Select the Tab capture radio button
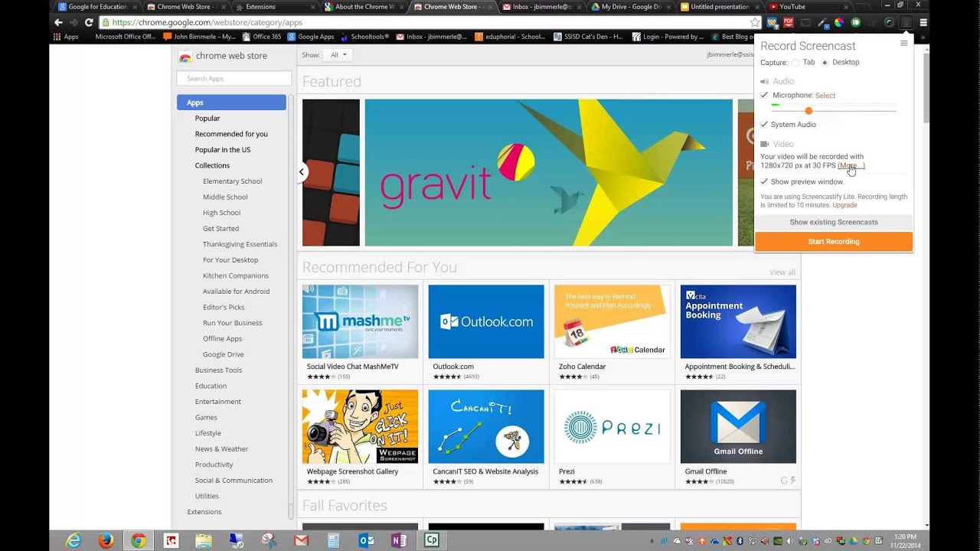The height and width of the screenshot is (551, 980). [x=795, y=63]
